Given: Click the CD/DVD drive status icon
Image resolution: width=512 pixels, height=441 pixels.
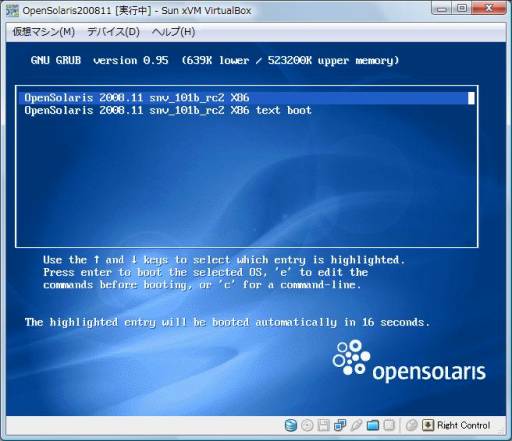Looking at the screenshot, I should click(x=307, y=425).
